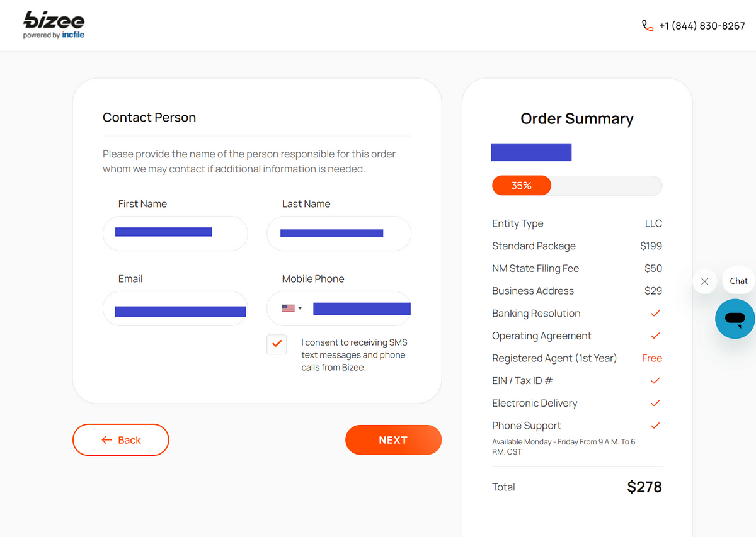
Task: Proceed with the NEXT button
Action: pyautogui.click(x=393, y=440)
